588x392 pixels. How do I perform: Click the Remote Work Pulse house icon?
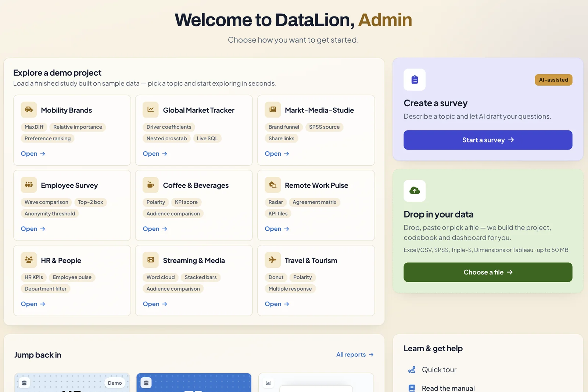pyautogui.click(x=273, y=185)
